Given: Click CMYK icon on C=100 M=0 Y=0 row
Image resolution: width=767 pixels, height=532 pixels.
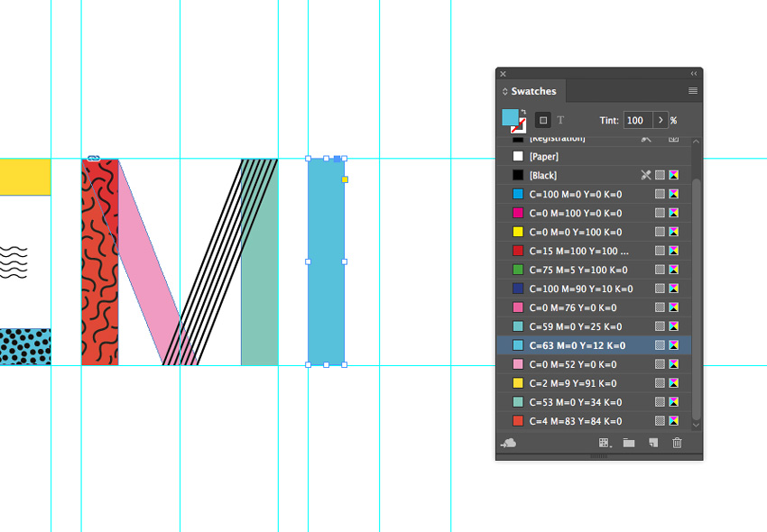Looking at the screenshot, I should (x=673, y=194).
